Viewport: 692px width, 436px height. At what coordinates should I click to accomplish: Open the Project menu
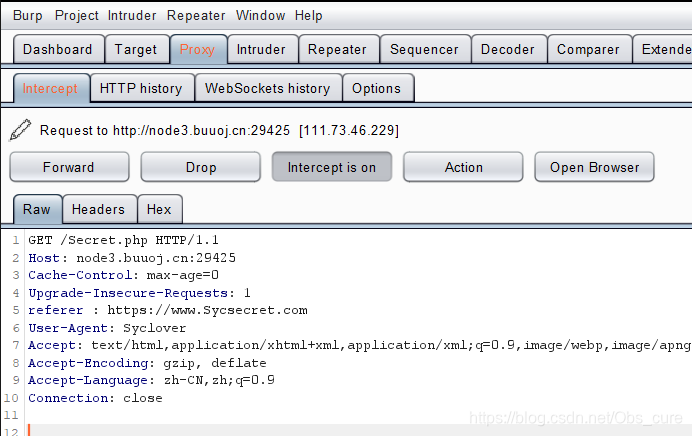click(x=77, y=15)
